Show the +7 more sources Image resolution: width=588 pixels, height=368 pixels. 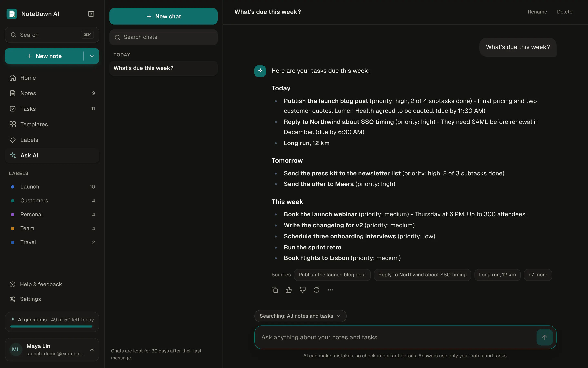(x=537, y=275)
